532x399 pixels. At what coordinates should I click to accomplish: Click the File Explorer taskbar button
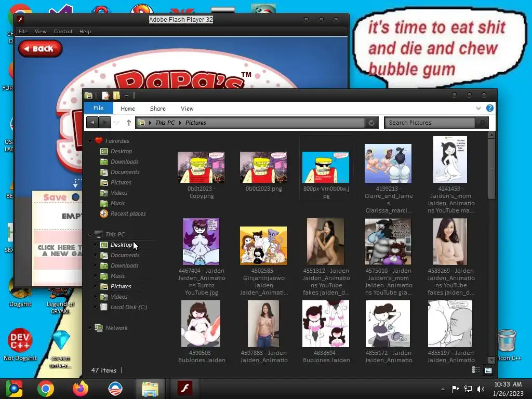150,389
